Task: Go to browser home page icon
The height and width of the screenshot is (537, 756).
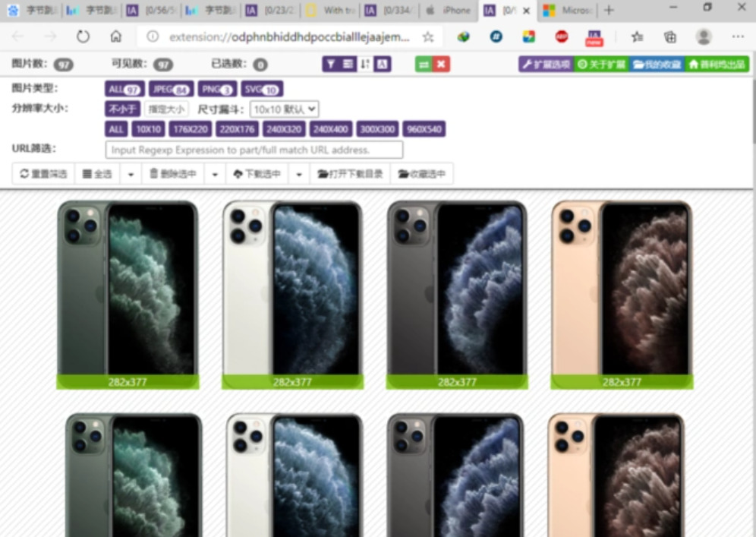Action: click(115, 36)
